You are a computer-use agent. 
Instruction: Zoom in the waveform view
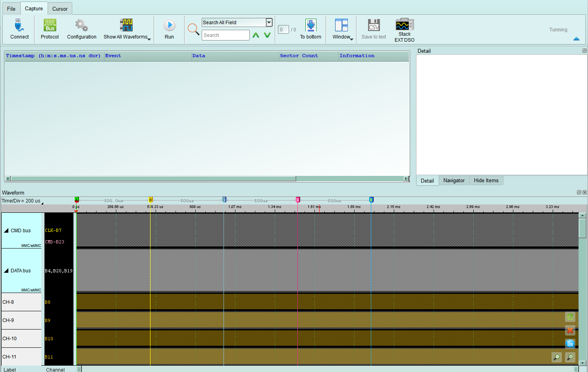(570, 357)
